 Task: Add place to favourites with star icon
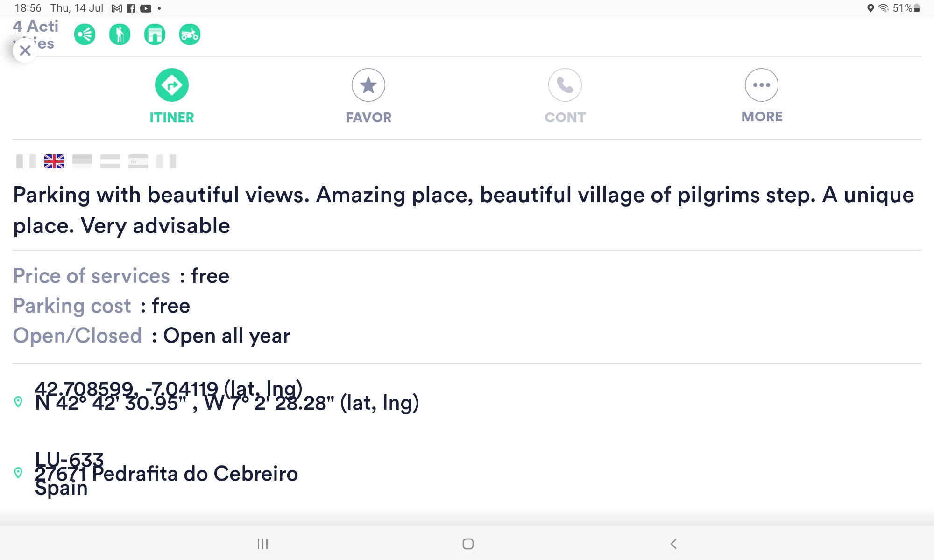[368, 85]
